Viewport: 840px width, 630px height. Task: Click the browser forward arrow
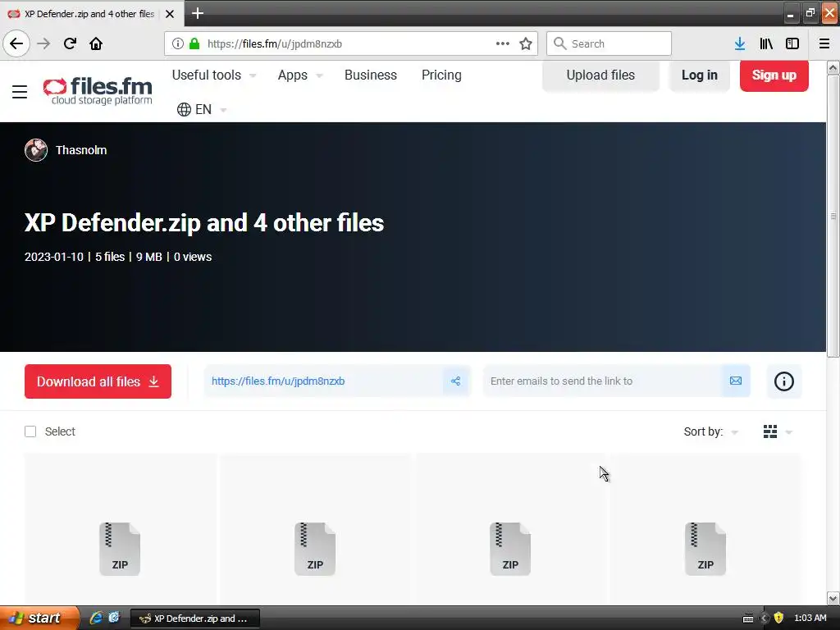pos(43,43)
